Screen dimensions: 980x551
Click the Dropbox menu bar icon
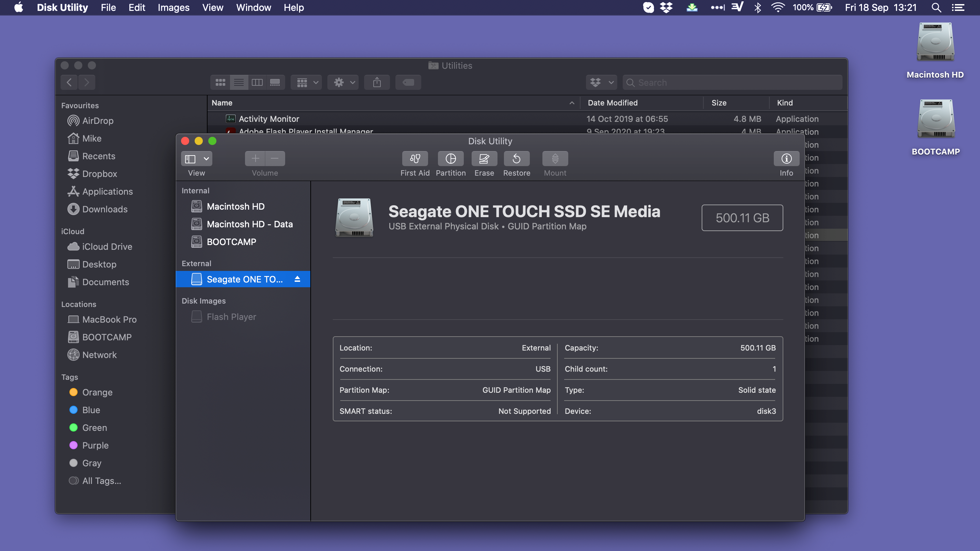point(666,7)
